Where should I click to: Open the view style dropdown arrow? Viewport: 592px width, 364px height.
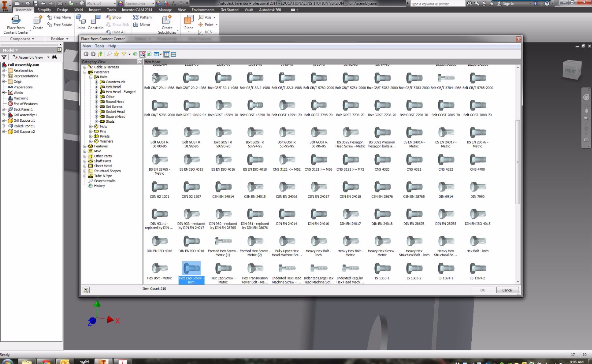(x=161, y=54)
